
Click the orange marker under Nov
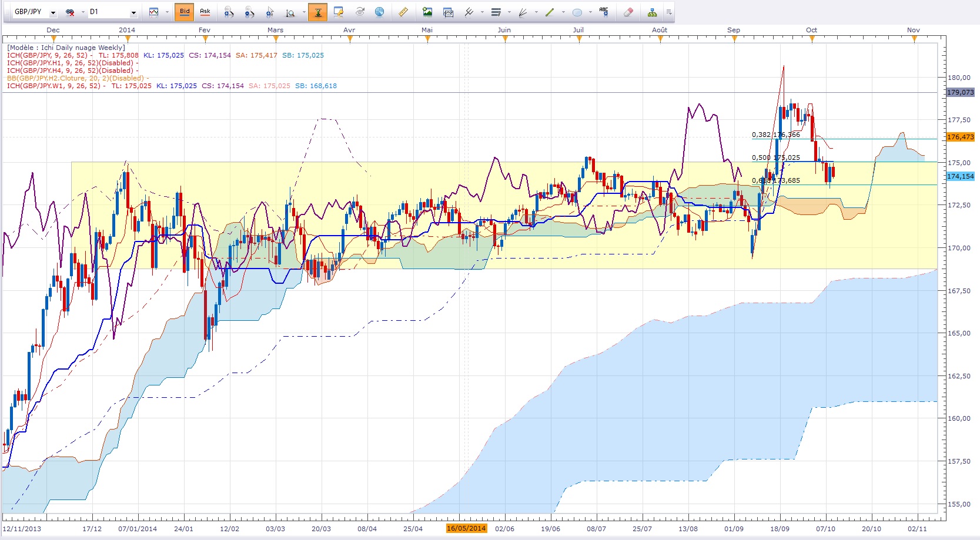coord(914,39)
